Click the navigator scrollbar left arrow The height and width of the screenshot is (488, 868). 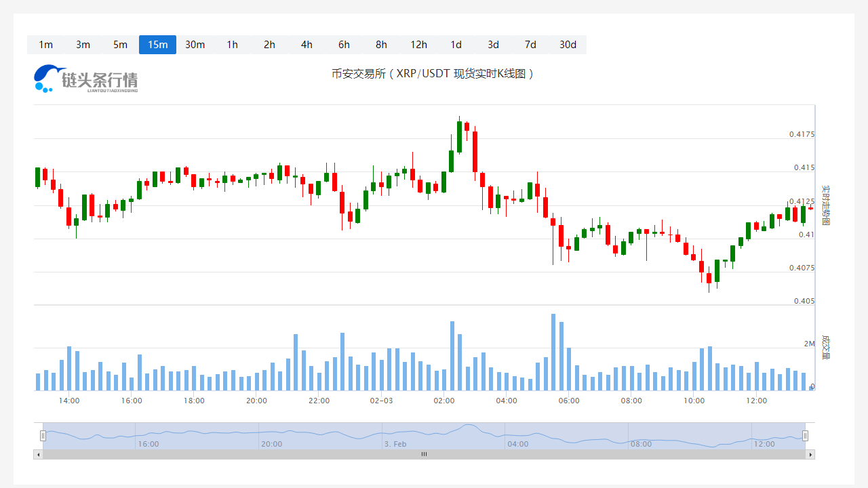point(38,454)
